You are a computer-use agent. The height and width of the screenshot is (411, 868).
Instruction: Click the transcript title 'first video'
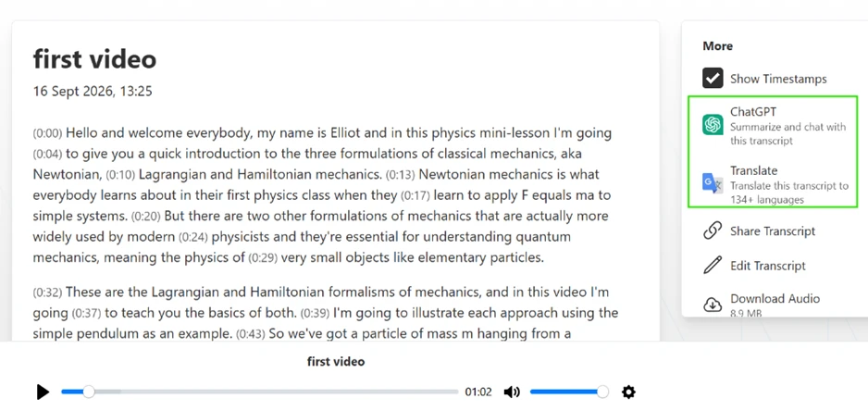pos(94,58)
